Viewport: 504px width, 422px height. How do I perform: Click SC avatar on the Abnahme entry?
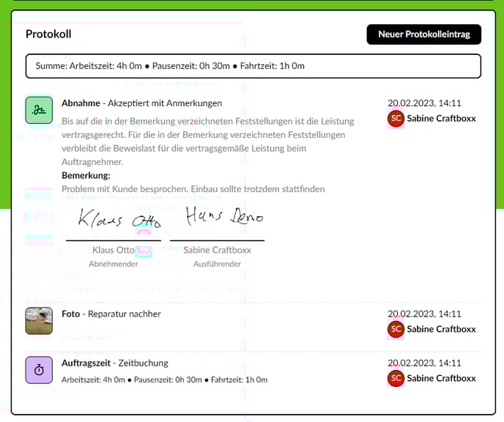[396, 119]
